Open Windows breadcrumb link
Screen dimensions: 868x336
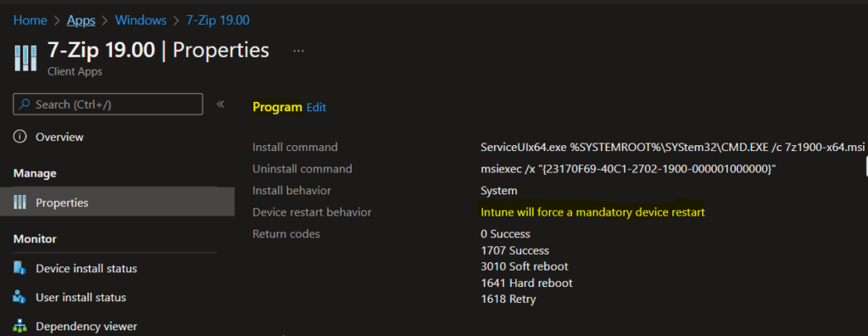141,20
